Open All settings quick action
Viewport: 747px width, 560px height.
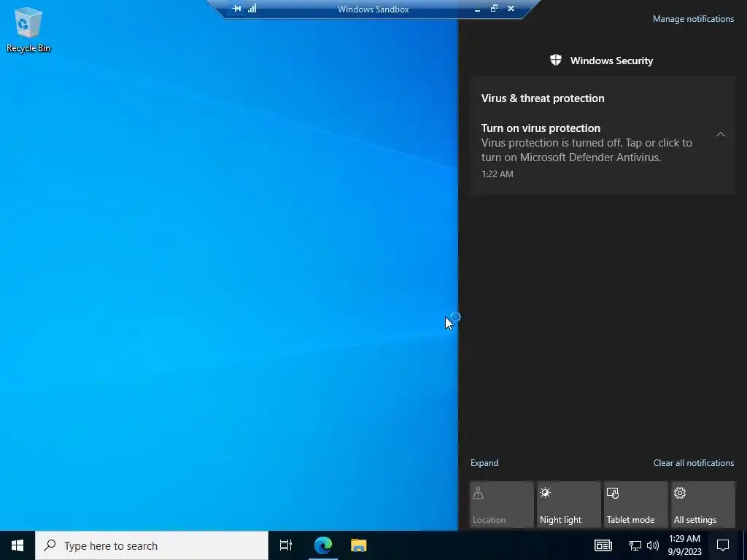(x=703, y=505)
